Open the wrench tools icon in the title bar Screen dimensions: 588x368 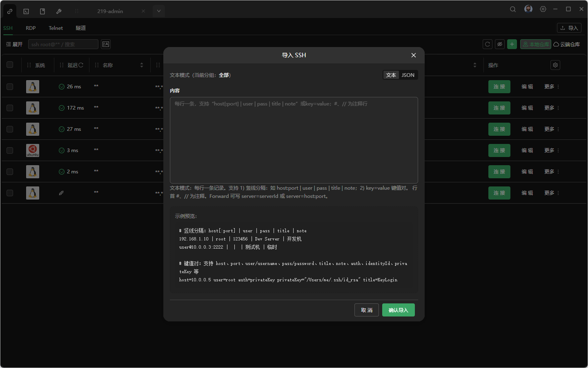click(58, 11)
